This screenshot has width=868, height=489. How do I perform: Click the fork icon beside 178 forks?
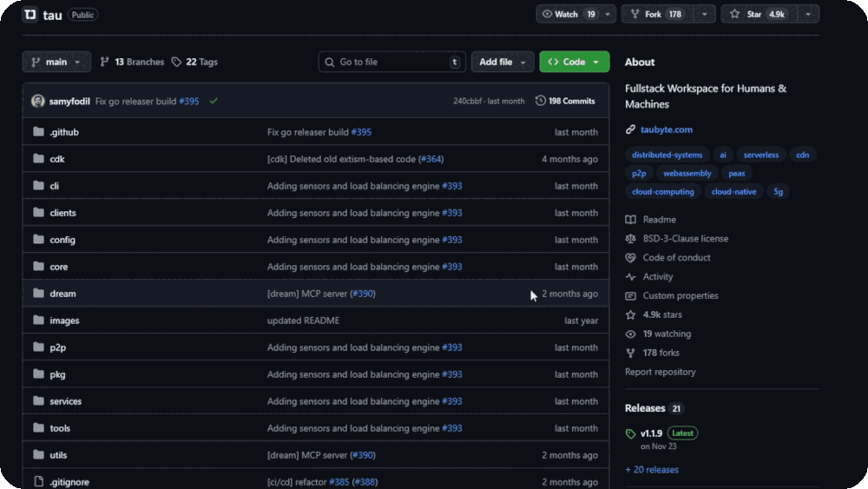630,353
